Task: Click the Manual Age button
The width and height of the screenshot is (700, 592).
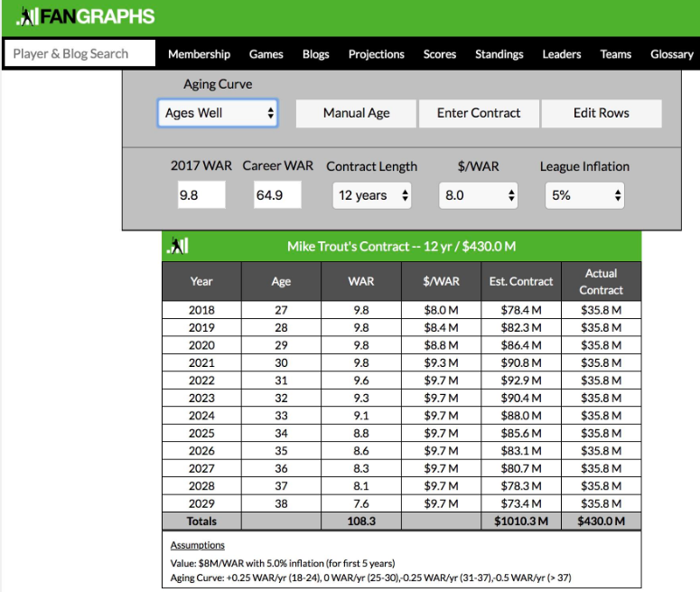Action: (356, 114)
